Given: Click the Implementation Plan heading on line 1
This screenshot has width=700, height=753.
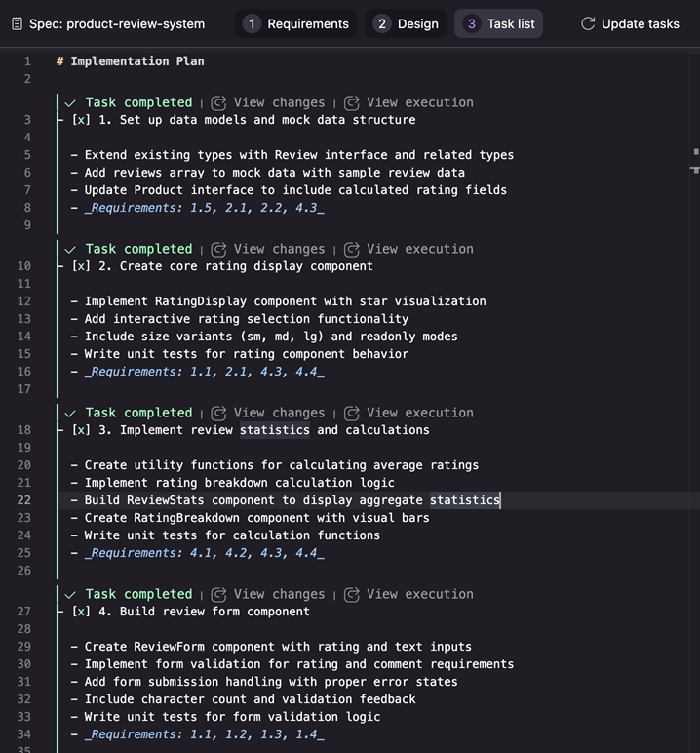Looking at the screenshot, I should 136,61.
